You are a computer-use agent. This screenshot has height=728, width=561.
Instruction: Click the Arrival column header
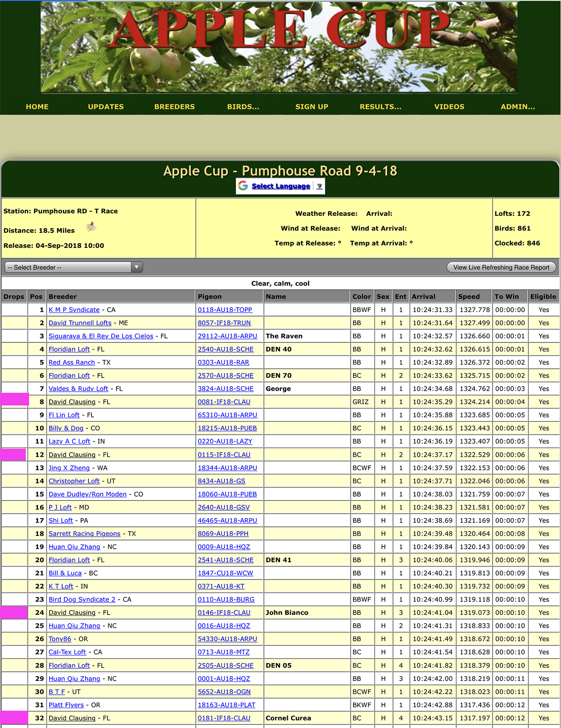(x=423, y=297)
